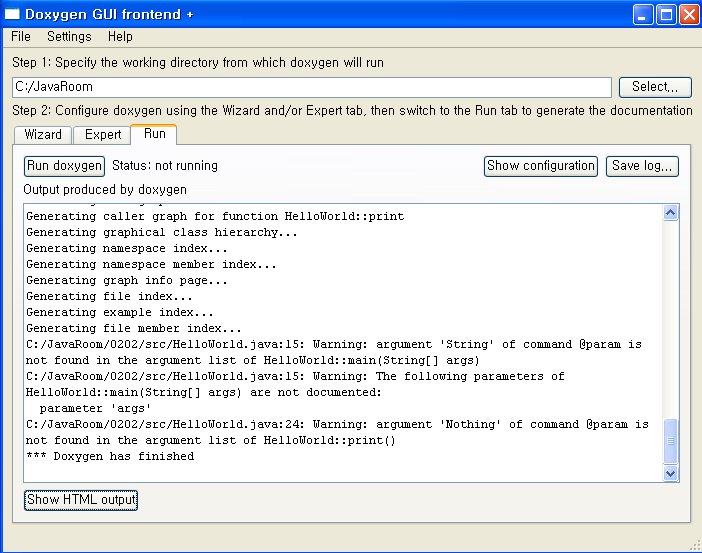This screenshot has width=702, height=553.
Task: Click the Run doxygen button
Action: tap(64, 166)
